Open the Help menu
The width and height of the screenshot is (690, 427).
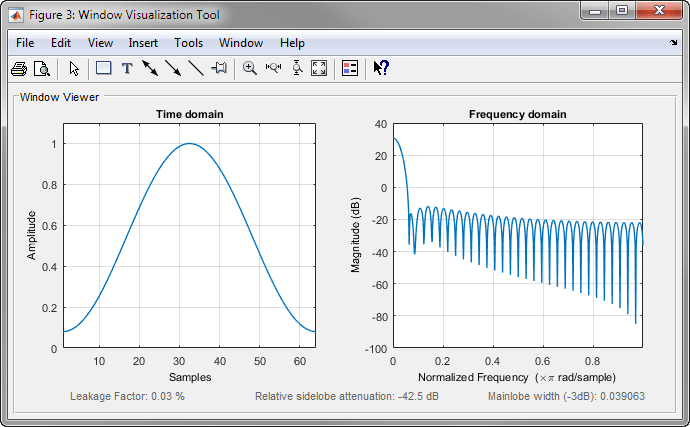[292, 43]
